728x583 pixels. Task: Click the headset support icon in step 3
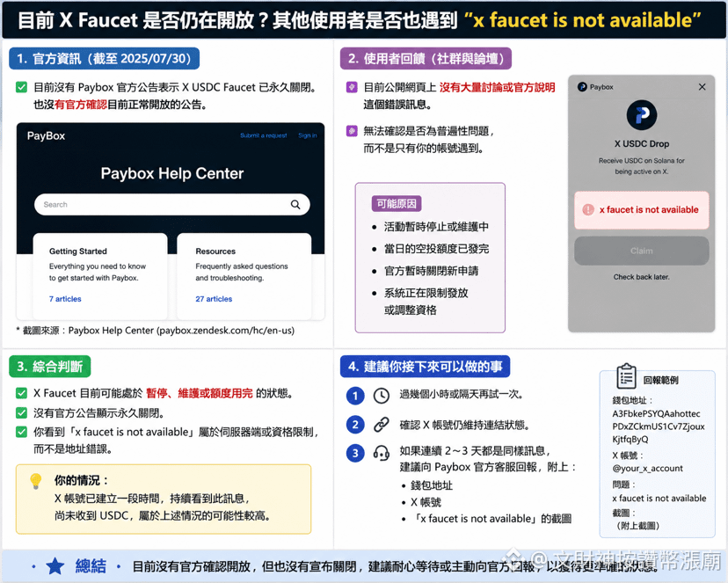[x=382, y=453]
